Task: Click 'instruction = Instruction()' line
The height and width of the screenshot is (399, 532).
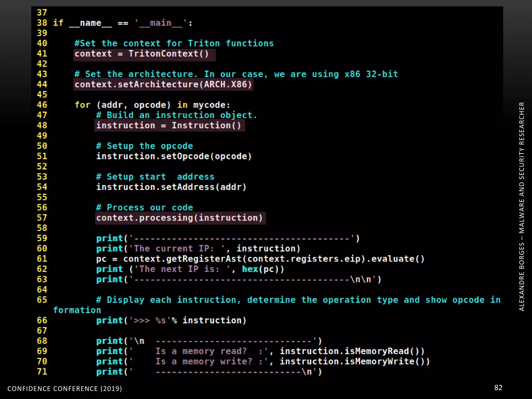Action: [169, 125]
